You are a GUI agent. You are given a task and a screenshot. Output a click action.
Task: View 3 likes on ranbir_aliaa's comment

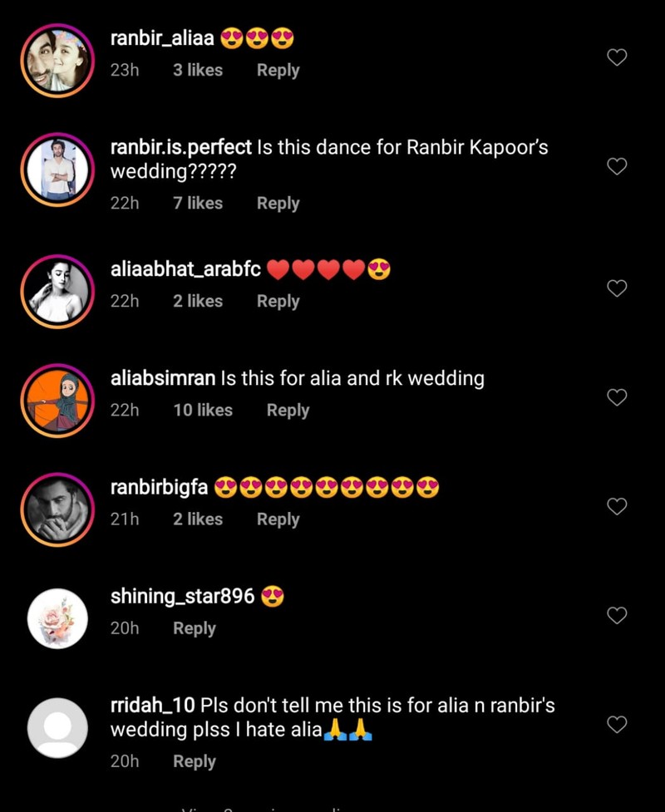tap(198, 71)
